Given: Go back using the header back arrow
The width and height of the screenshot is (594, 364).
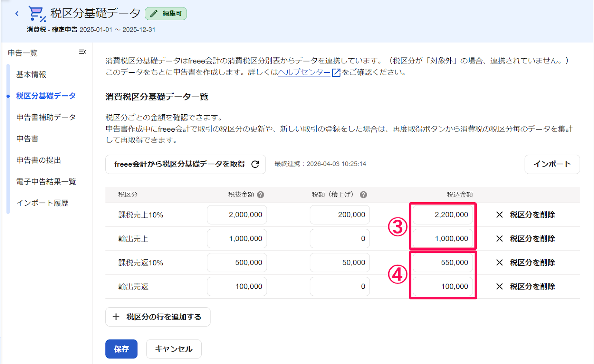Looking at the screenshot, I should tap(17, 14).
